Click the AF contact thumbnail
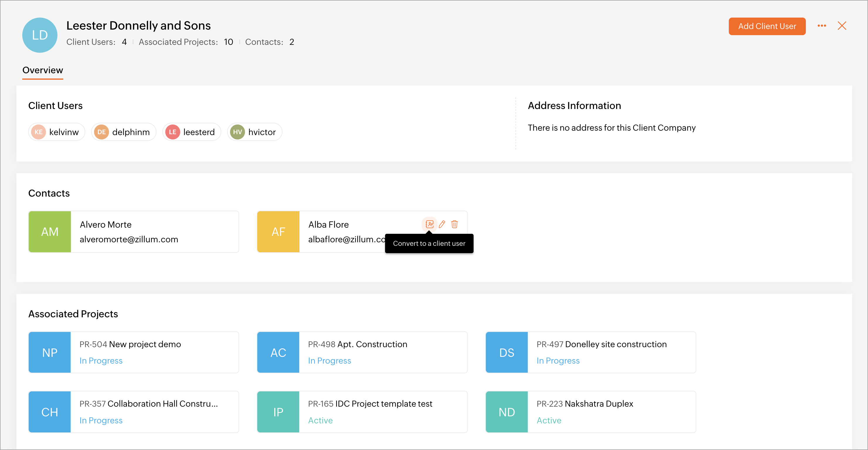Screen dimensions: 868x450 click(278, 232)
